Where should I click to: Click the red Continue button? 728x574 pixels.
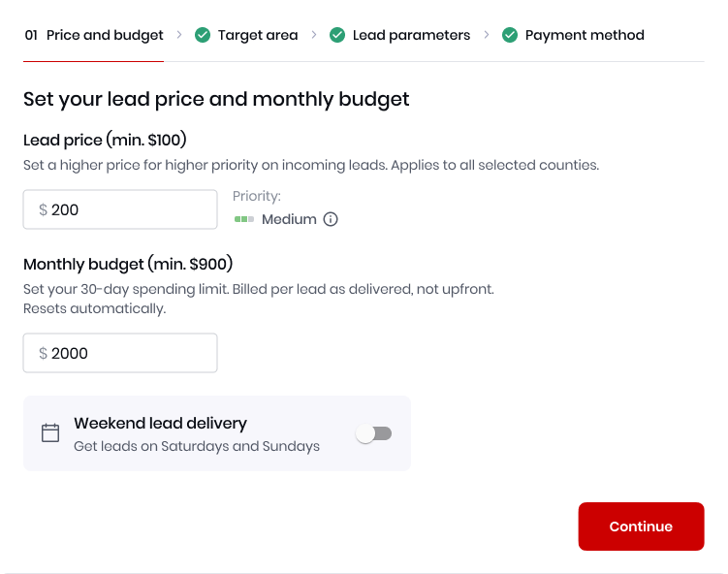(x=641, y=526)
